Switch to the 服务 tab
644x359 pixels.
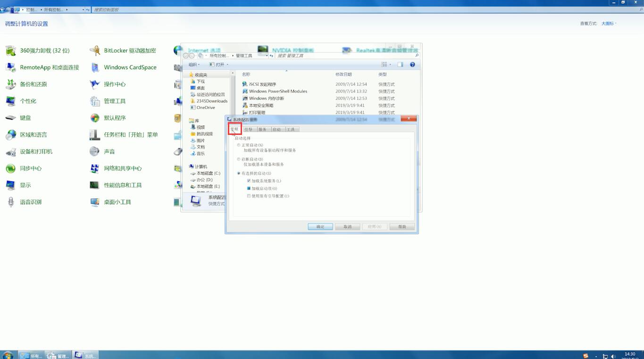tap(262, 129)
